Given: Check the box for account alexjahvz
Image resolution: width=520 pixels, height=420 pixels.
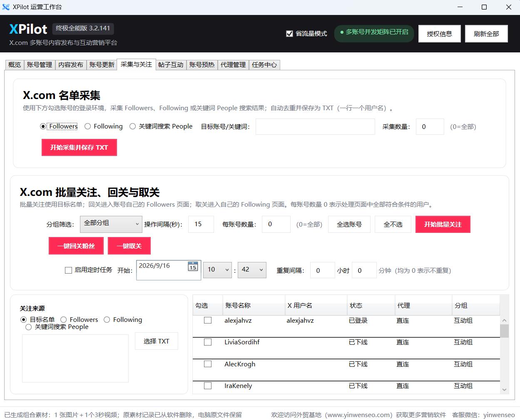Looking at the screenshot, I should tap(208, 320).
